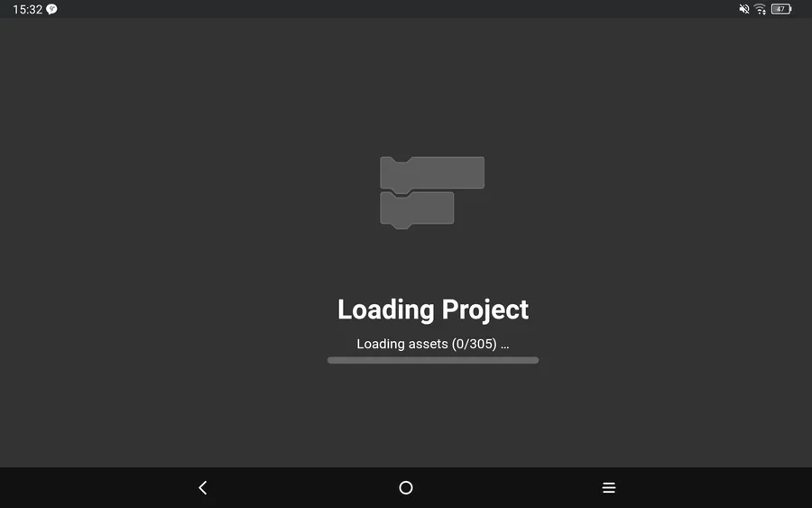Click the Loading assets status text

pos(433,344)
